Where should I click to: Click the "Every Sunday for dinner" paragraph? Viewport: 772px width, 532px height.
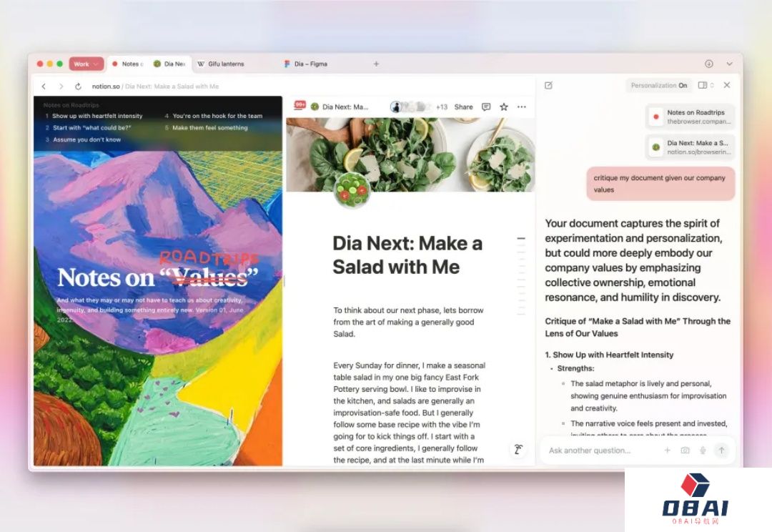pyautogui.click(x=409, y=413)
